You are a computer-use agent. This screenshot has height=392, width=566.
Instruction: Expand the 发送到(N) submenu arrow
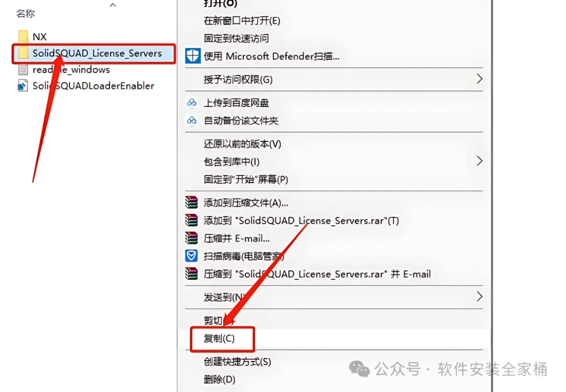coord(480,297)
